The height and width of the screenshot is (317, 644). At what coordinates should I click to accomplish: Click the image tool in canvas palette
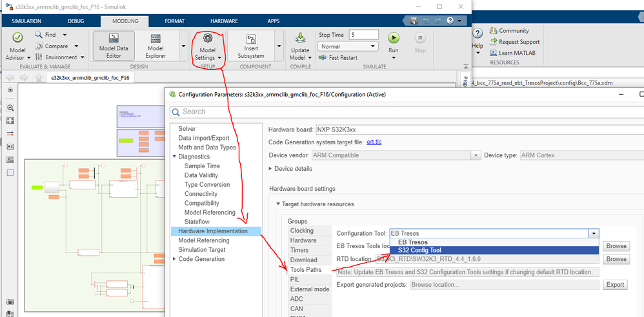[x=11, y=160]
